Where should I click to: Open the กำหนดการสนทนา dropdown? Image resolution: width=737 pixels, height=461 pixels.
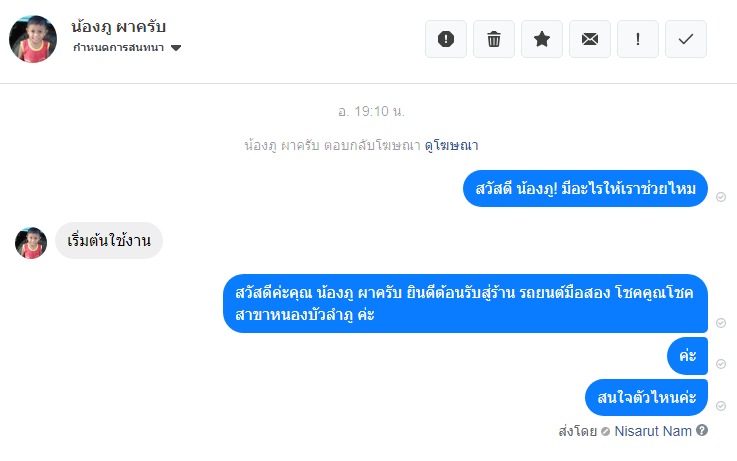[119, 48]
